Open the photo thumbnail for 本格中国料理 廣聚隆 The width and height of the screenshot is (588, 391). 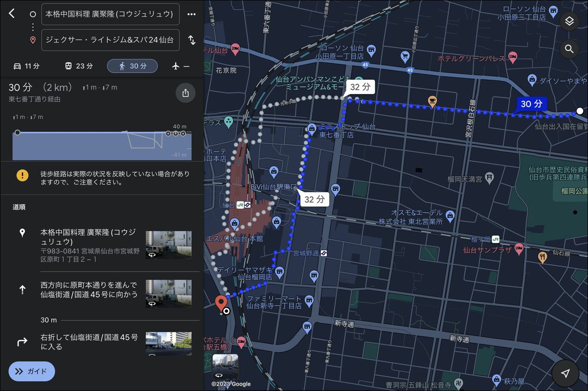tap(169, 245)
